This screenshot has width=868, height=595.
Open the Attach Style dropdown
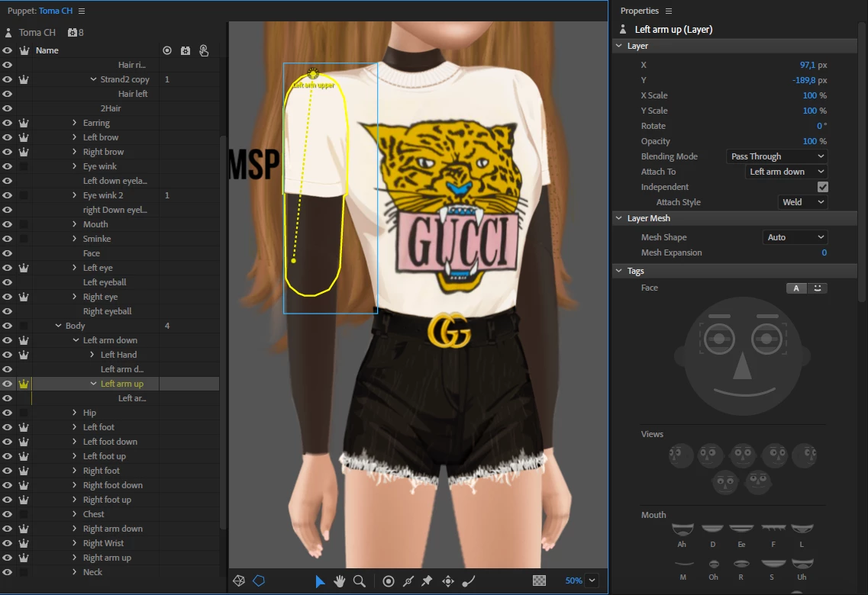coord(802,202)
